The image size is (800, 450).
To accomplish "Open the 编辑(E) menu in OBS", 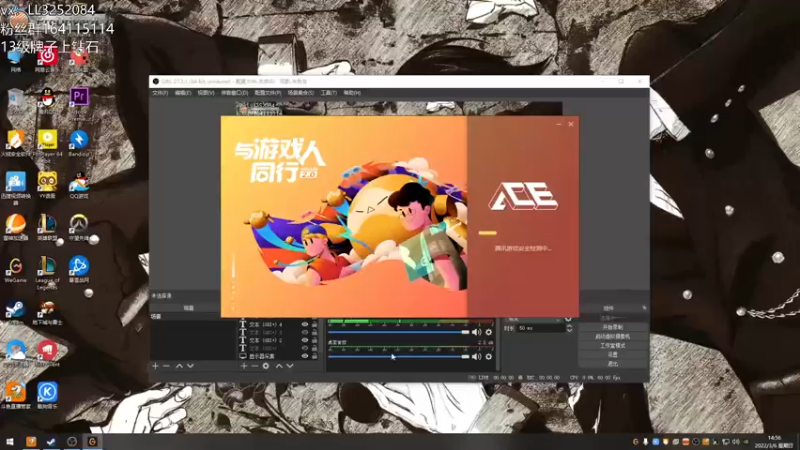I will click(183, 93).
